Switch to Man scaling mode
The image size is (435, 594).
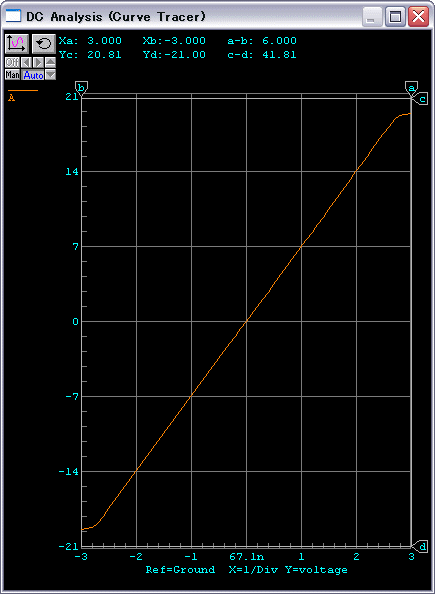tap(13, 75)
